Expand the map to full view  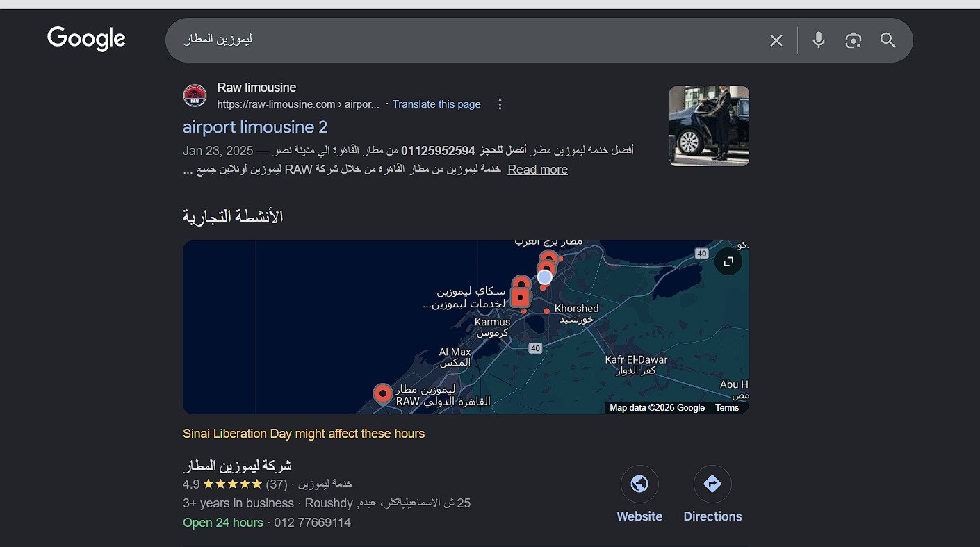[x=728, y=261]
